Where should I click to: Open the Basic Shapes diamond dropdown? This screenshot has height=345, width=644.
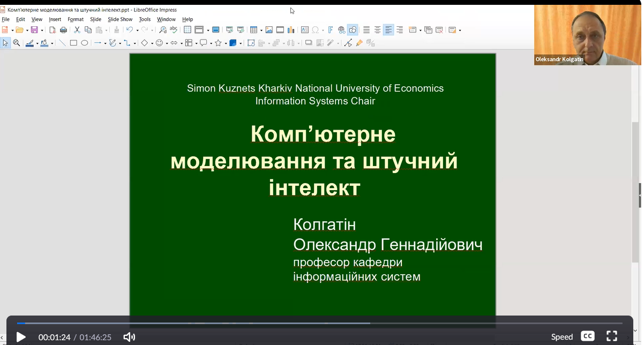coord(152,43)
